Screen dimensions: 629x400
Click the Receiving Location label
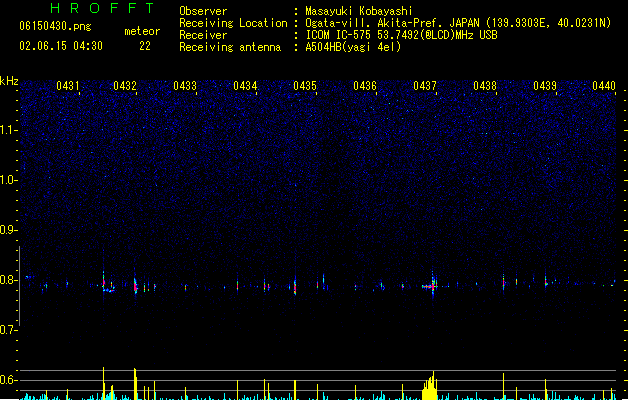(x=233, y=23)
